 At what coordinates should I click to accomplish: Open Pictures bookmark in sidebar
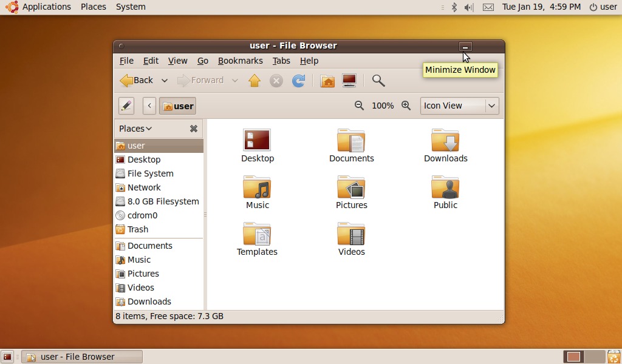pyautogui.click(x=159, y=274)
